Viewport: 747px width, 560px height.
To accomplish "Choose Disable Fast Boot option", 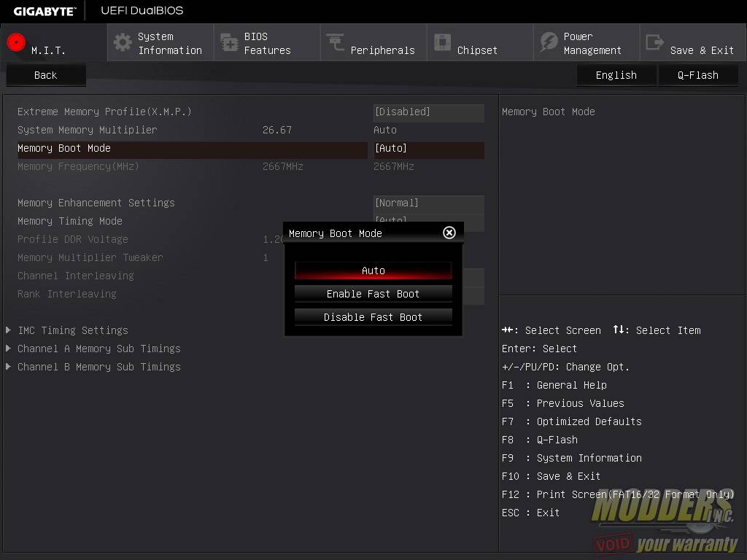I will [x=373, y=317].
